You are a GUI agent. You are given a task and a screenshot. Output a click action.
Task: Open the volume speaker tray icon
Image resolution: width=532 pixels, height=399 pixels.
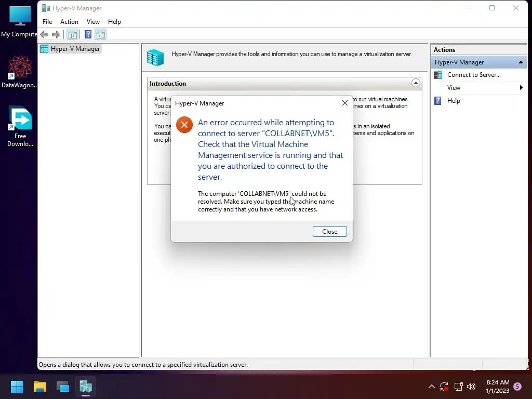[471, 387]
